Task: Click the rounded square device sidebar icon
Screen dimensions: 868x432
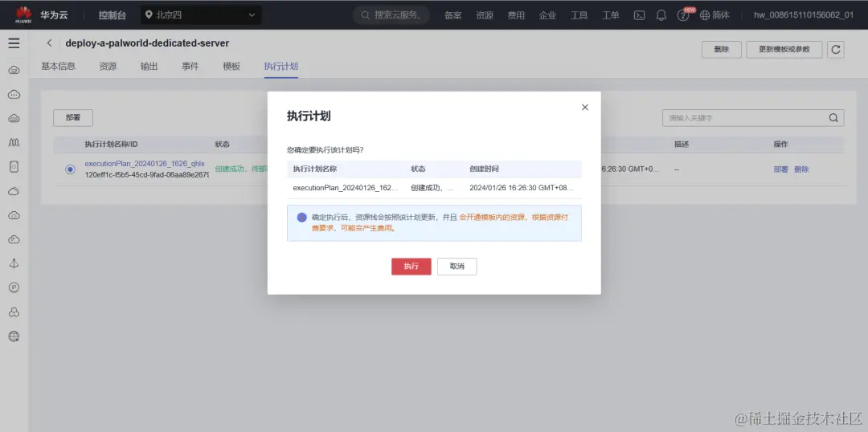Action: [14, 166]
